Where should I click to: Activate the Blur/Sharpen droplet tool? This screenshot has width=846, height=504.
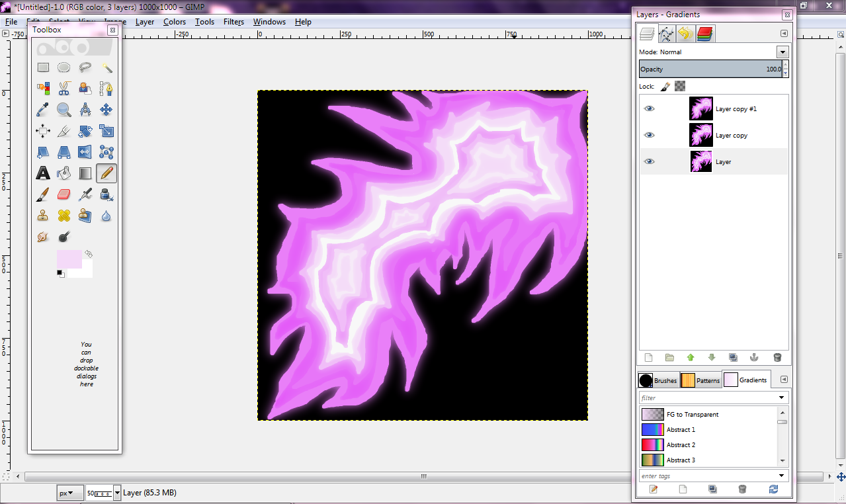point(106,216)
